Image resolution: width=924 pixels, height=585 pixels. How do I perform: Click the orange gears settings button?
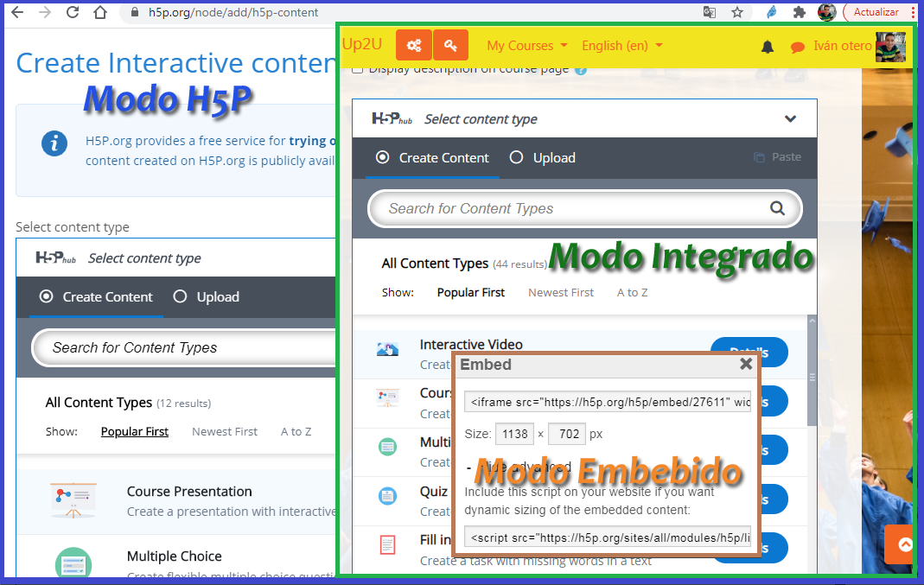click(413, 46)
